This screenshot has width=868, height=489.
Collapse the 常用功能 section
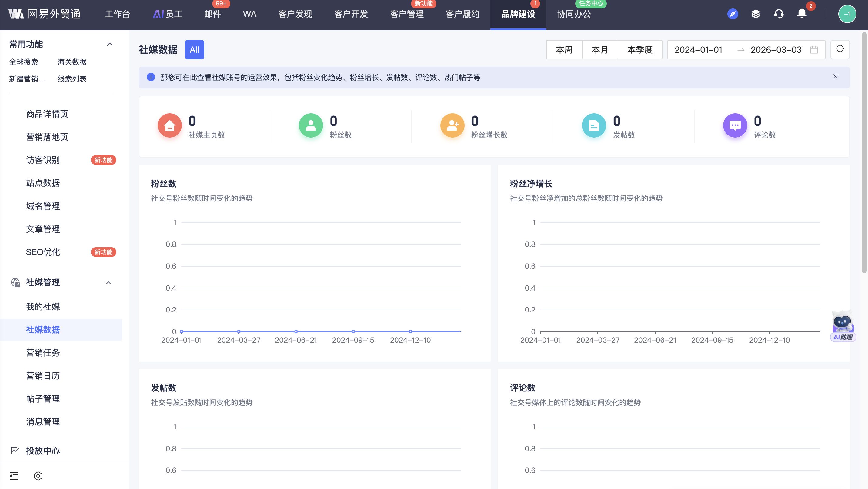[x=109, y=45]
